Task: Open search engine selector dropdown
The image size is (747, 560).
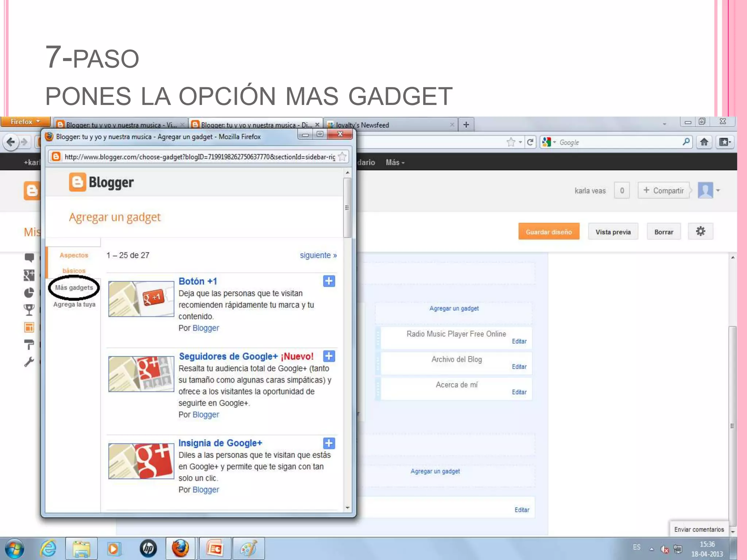Action: [x=549, y=142]
